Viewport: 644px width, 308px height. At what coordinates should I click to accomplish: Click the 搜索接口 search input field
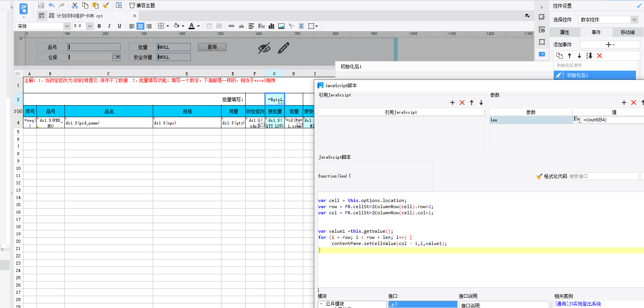tap(603, 176)
